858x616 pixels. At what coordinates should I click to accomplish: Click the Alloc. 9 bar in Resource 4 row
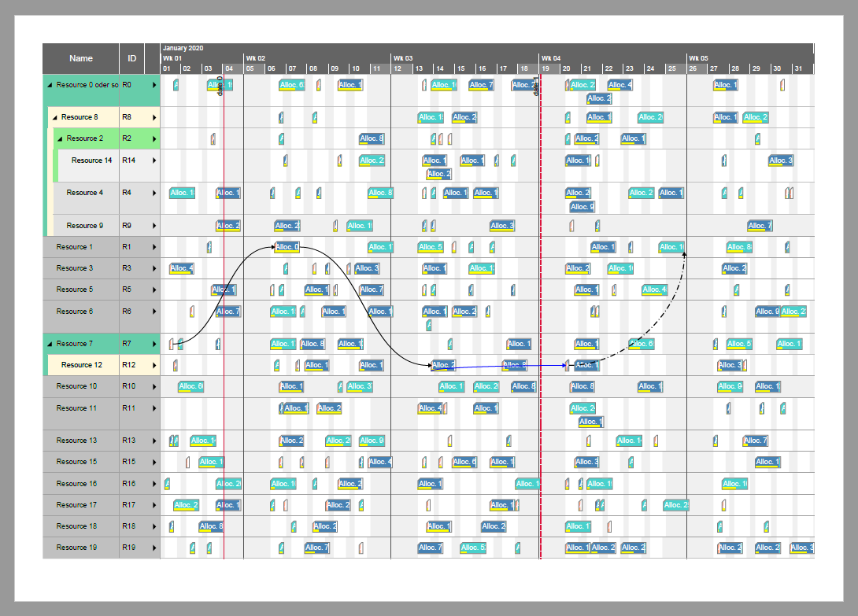click(x=580, y=206)
